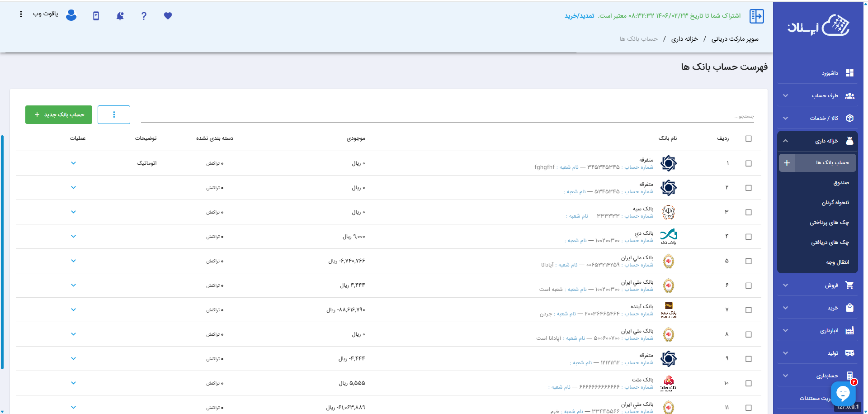Open صندوق submenu item
This screenshot has width=868, height=414.
841,183
